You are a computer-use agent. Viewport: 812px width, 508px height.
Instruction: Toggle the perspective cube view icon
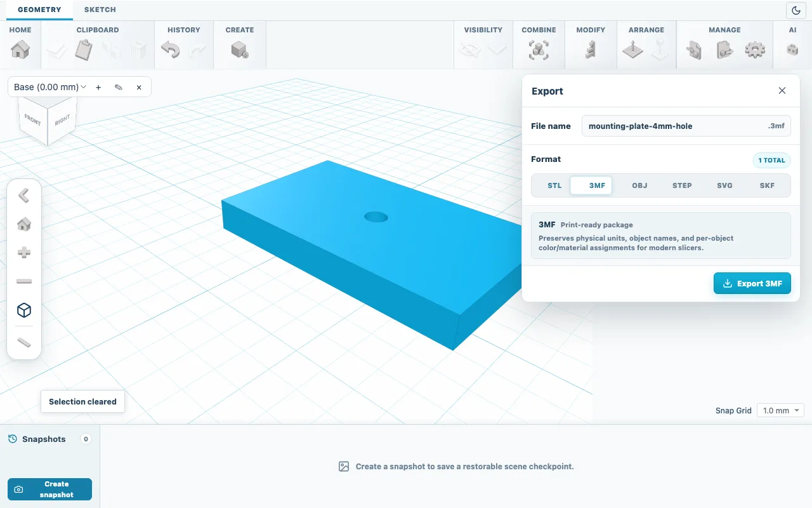pos(24,310)
